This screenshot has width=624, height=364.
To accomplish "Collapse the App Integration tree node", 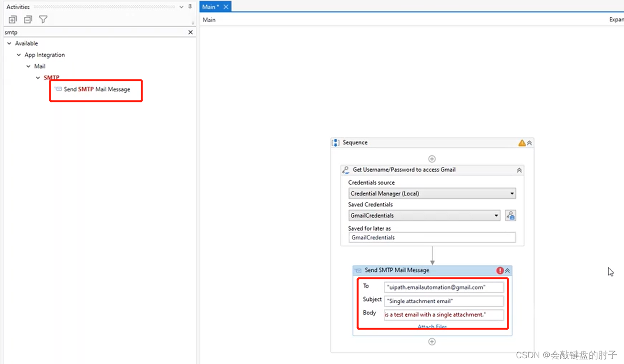I will [19, 55].
